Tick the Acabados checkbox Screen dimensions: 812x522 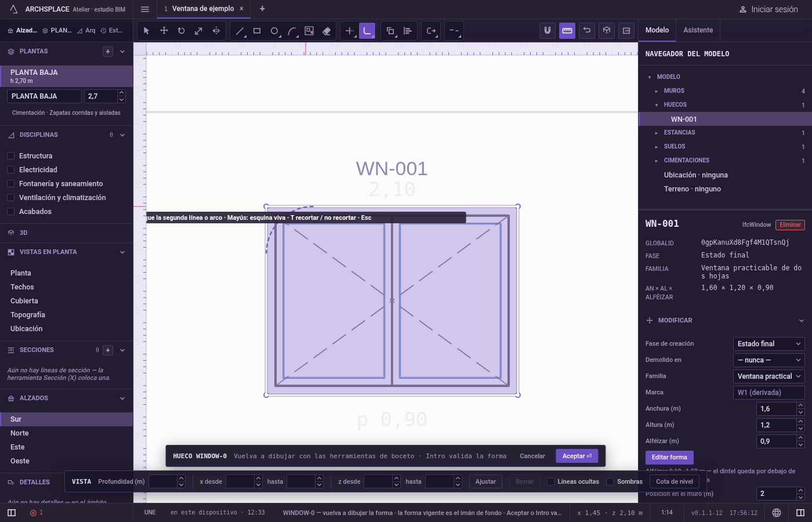point(10,212)
